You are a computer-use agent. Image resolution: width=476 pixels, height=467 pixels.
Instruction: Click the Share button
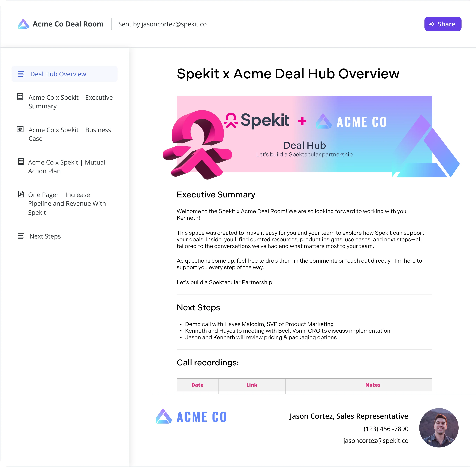tap(443, 24)
